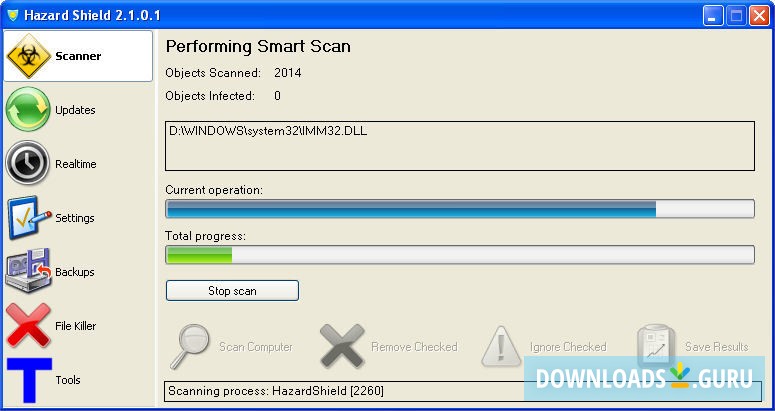
Task: Stop the running scan
Action: coord(232,290)
